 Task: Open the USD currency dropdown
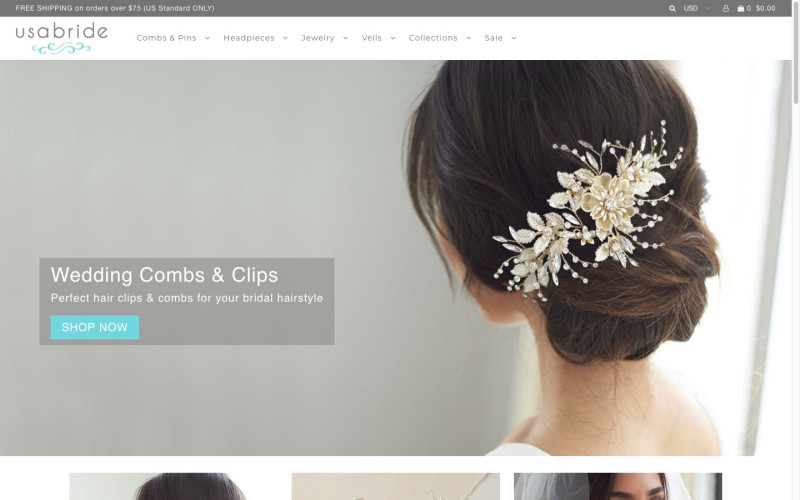click(x=696, y=8)
